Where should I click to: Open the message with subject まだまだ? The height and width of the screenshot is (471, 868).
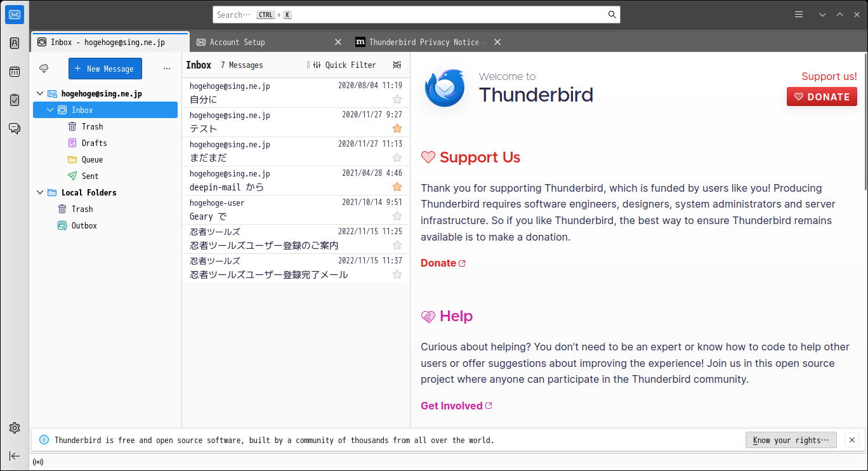[x=296, y=152]
